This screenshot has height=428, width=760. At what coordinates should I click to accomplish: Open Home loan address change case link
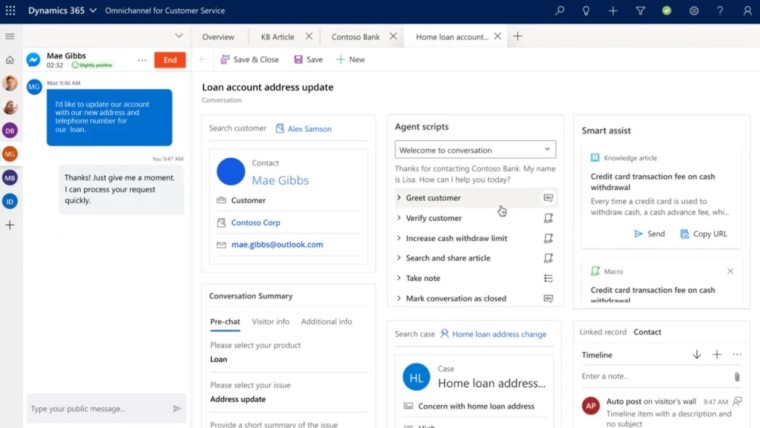[499, 334]
